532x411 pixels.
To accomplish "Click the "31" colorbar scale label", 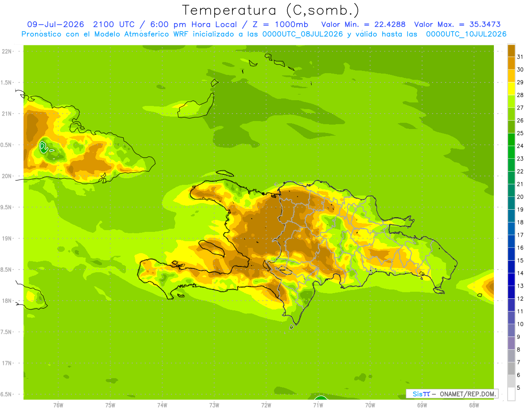I will pos(520,57).
